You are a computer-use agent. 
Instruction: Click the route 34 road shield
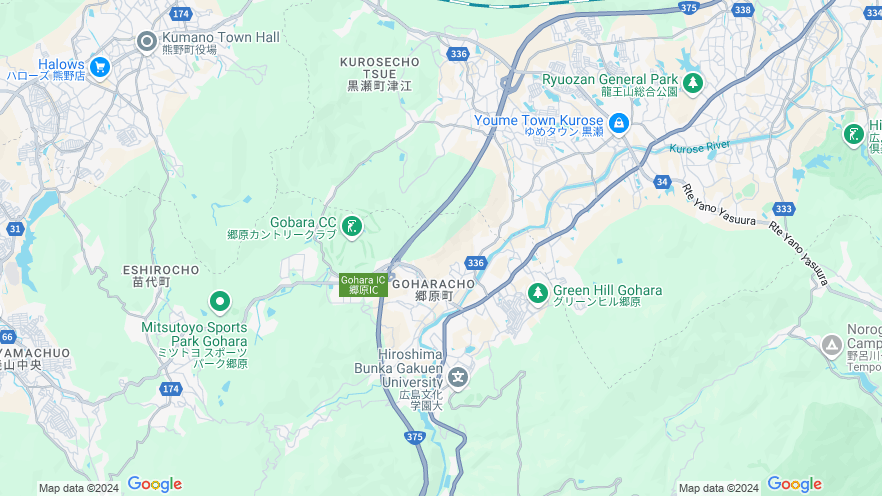point(662,182)
